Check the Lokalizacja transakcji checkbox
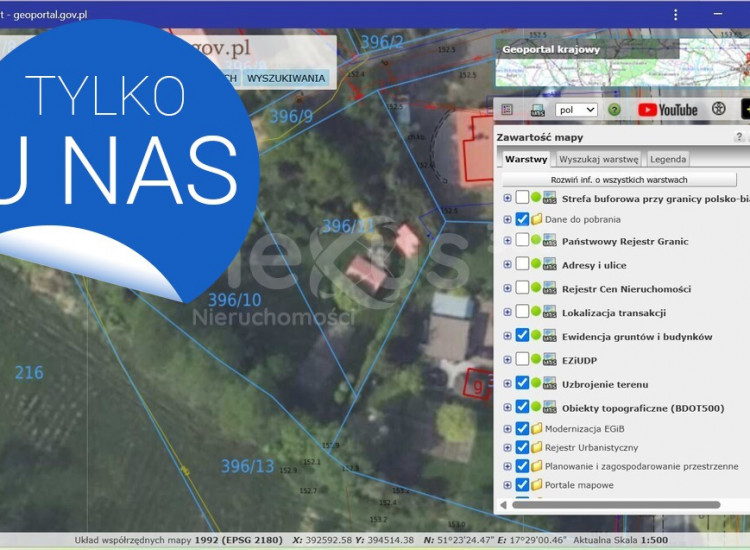Screen dimensions: 750x550 pyautogui.click(x=522, y=312)
